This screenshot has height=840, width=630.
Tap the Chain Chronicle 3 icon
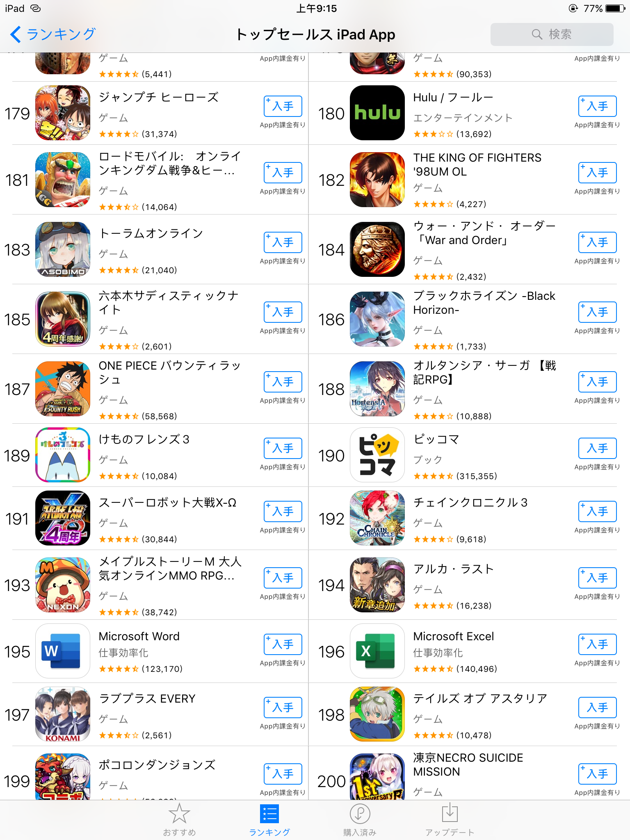pyautogui.click(x=377, y=518)
